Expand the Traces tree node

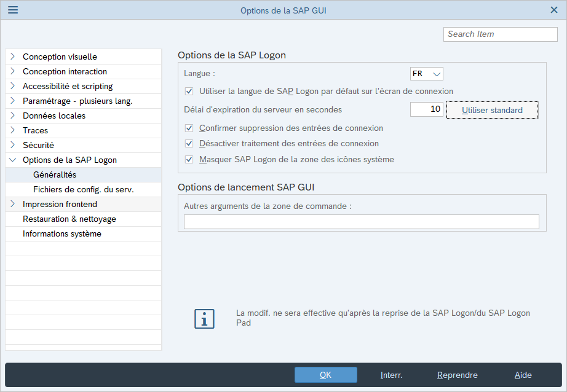click(x=13, y=130)
